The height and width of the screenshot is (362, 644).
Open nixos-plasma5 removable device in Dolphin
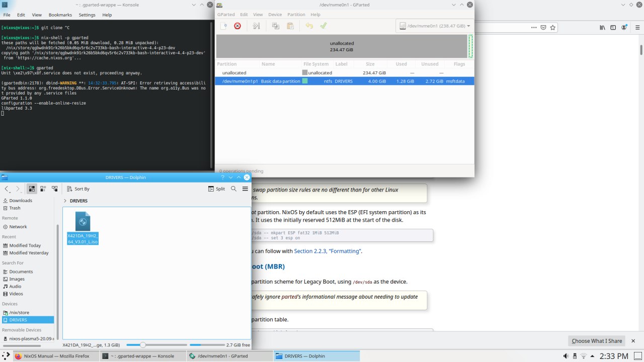28,338
